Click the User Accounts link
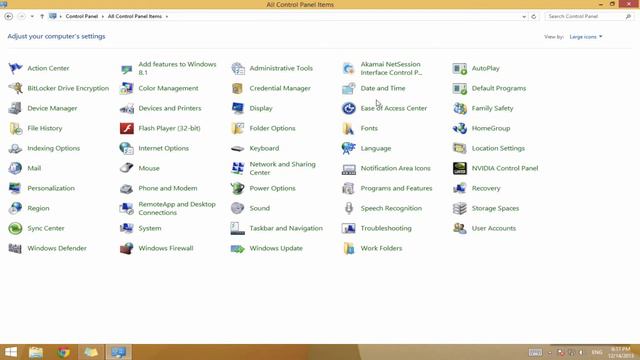The image size is (640, 360). click(494, 228)
